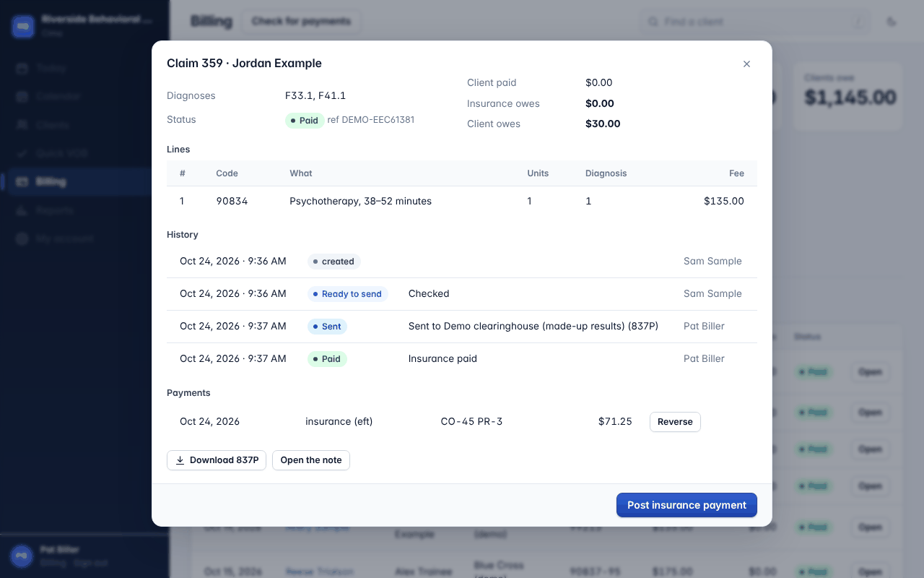Click the Units column header
Image resolution: width=924 pixels, height=578 pixels.
tap(538, 173)
